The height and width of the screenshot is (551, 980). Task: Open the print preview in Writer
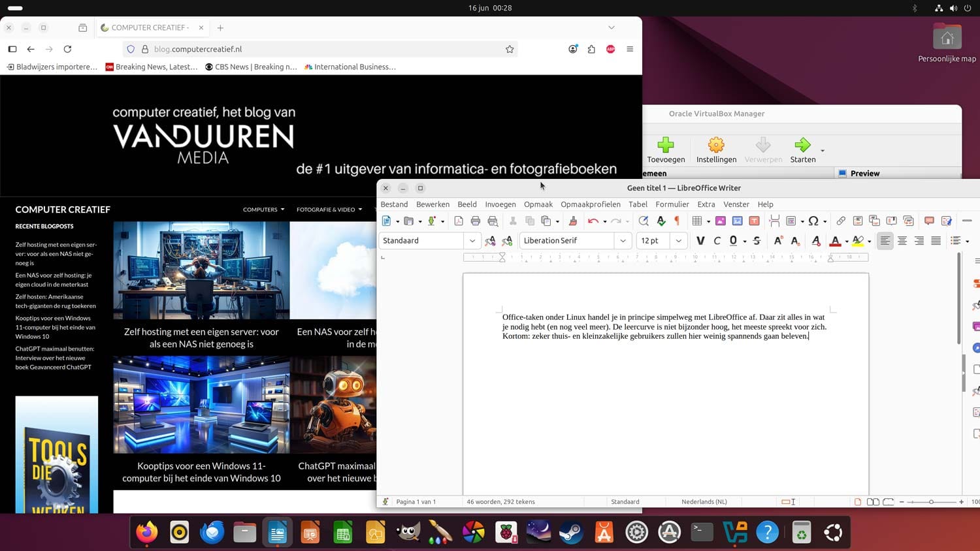tap(493, 221)
